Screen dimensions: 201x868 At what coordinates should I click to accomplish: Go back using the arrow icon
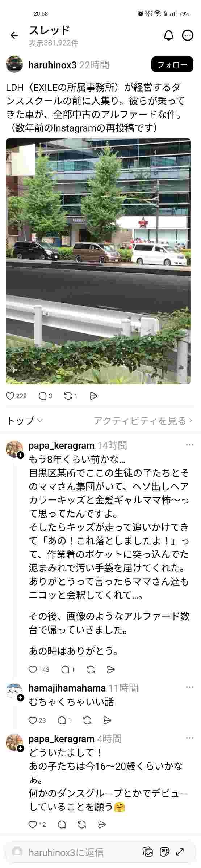click(x=14, y=35)
